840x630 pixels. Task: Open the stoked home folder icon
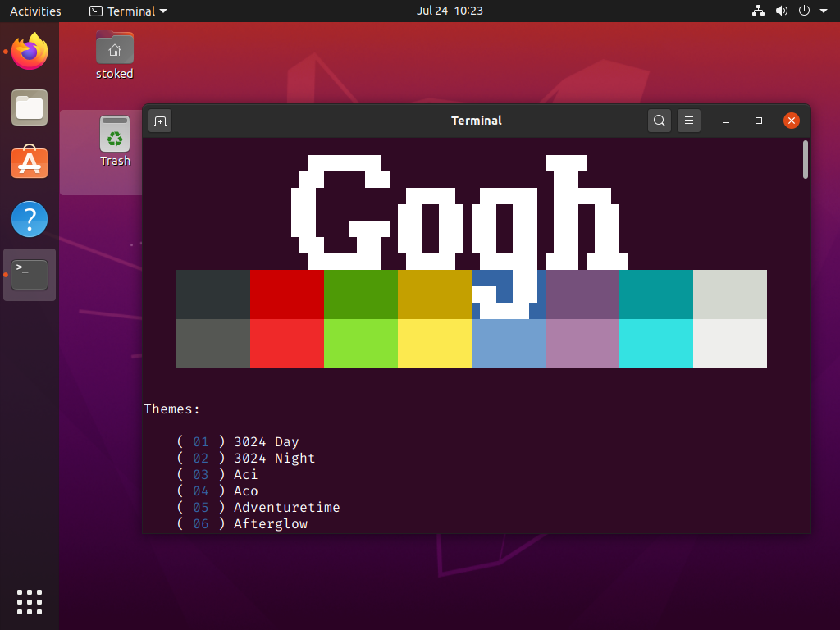point(115,54)
